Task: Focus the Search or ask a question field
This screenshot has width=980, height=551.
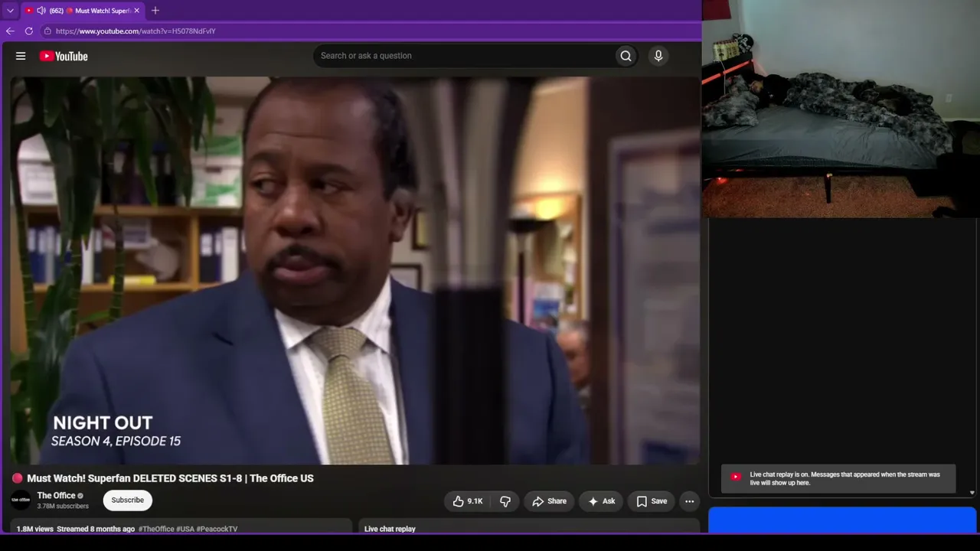Action: [463, 56]
